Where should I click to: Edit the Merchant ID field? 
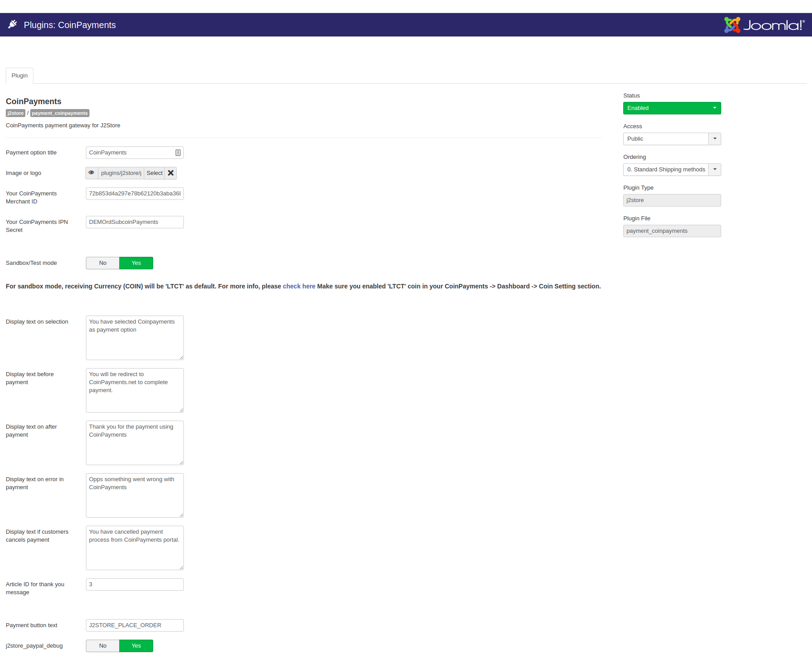135,194
